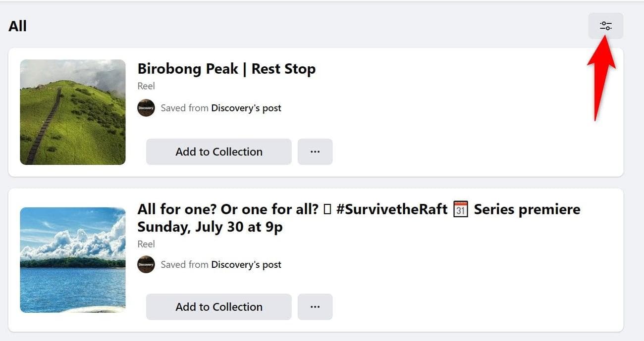Open the green hill staircase thumbnail
Screen dimensions: 644x341
tap(73, 112)
